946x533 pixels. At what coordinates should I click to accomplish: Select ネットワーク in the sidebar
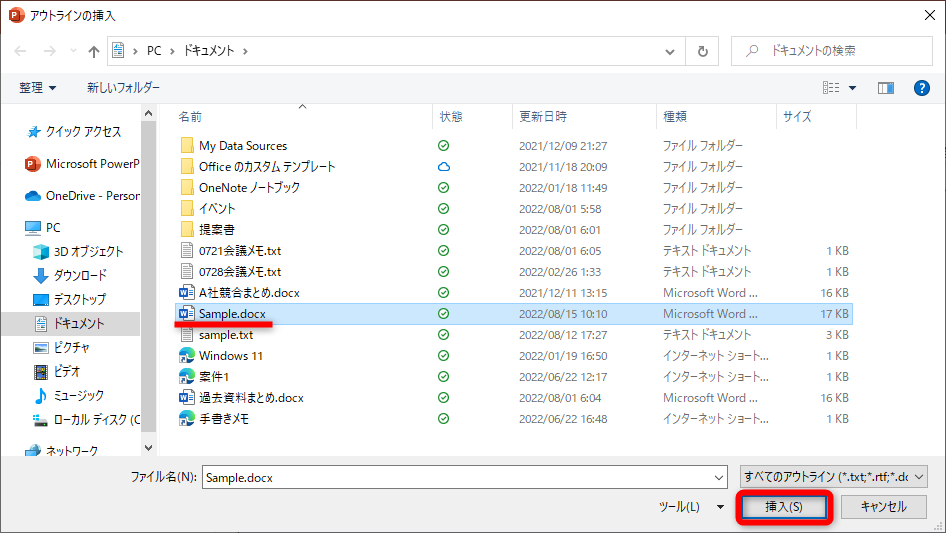62,450
